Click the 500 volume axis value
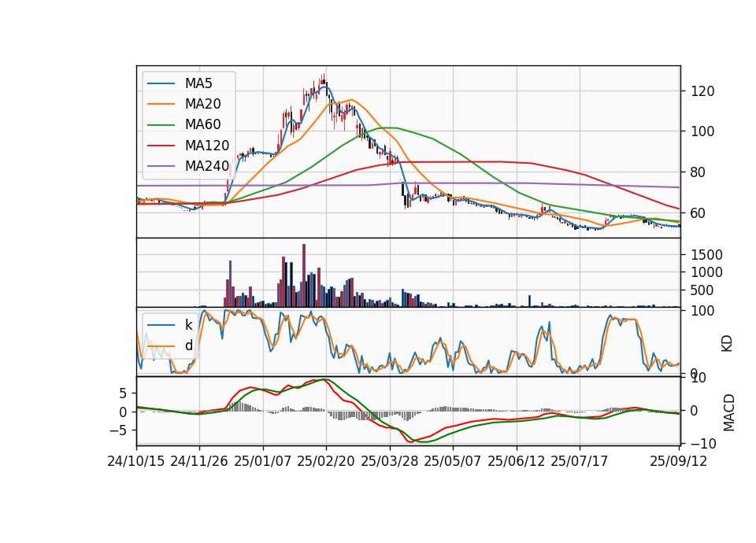Screen dimensions: 756x543 point(703,290)
